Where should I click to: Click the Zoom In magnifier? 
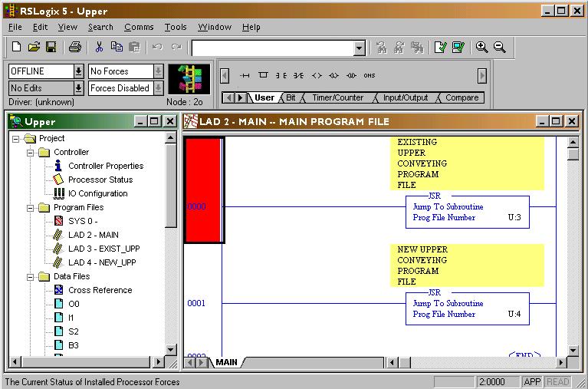coord(481,47)
